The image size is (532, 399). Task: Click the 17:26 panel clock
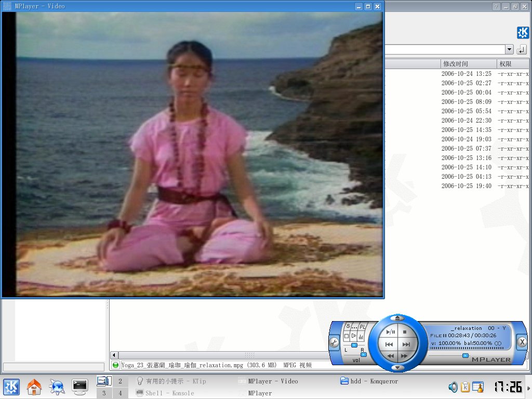508,387
